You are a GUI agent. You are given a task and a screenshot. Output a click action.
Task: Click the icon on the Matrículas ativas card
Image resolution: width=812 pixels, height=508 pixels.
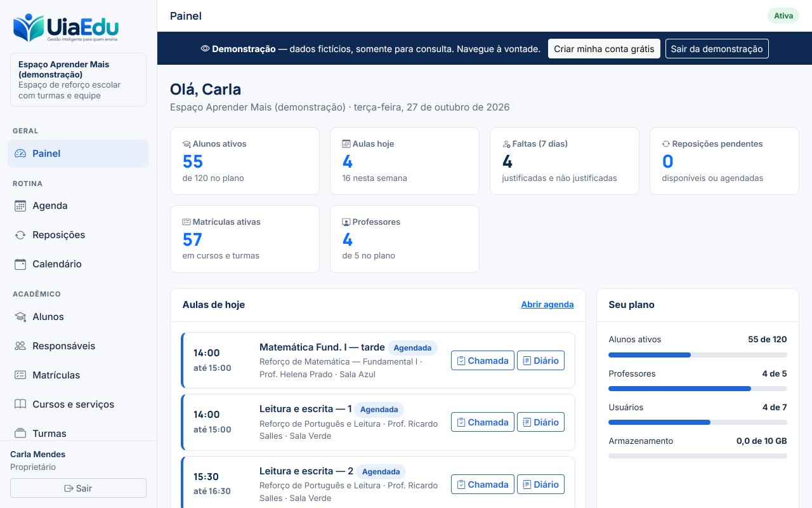187,222
